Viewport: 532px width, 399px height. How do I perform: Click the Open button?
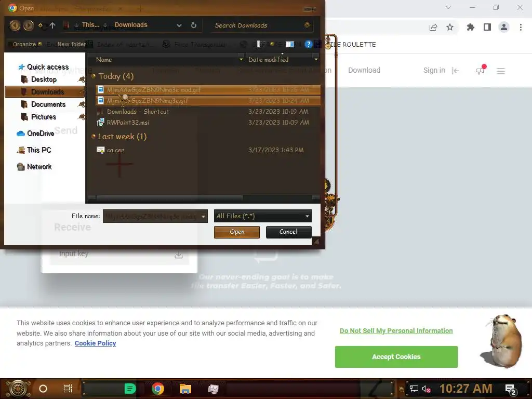(x=237, y=232)
